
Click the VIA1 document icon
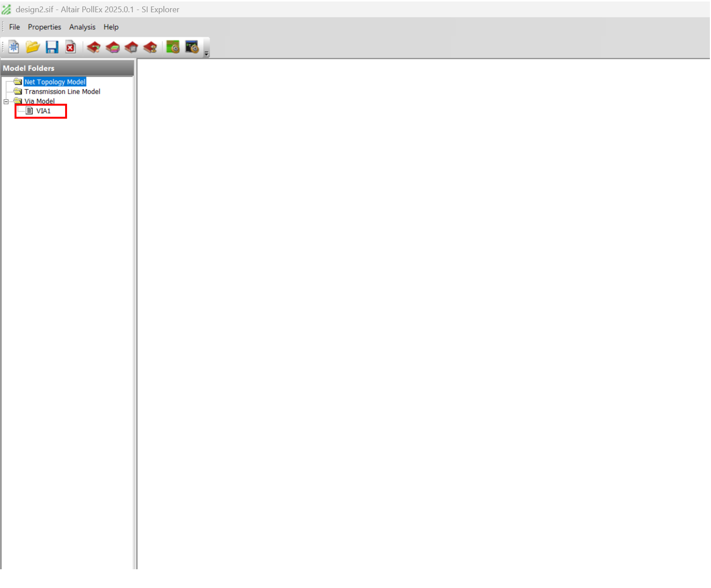pos(29,111)
